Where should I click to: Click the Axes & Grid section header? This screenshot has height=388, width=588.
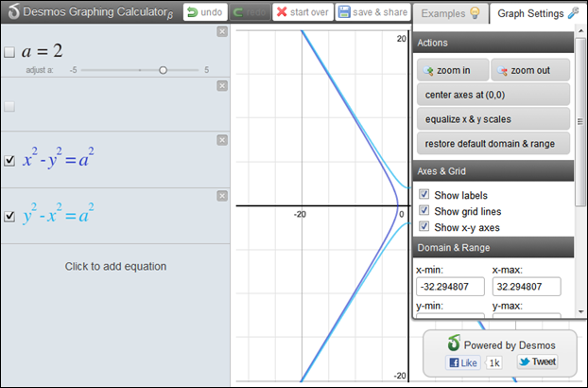coord(493,171)
